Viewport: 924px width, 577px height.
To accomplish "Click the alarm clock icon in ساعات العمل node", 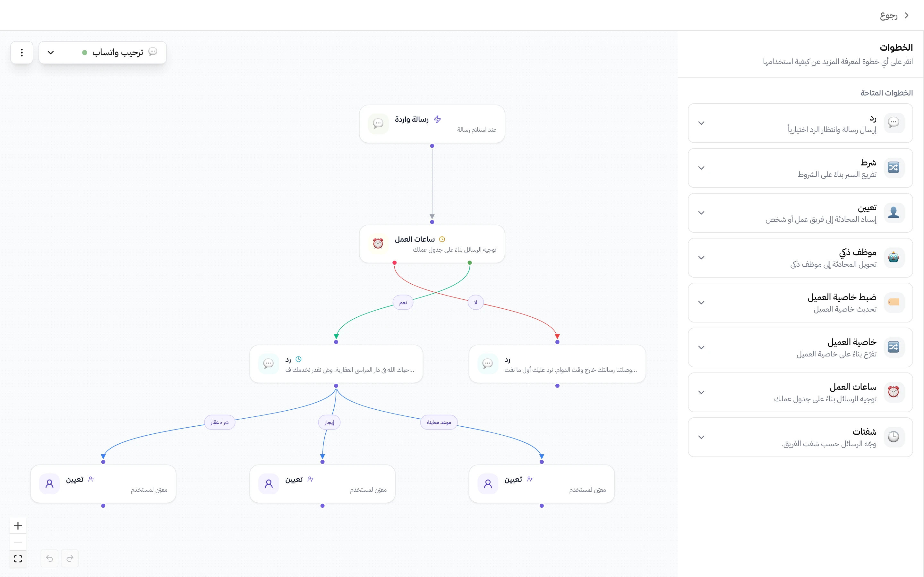I will (x=378, y=244).
